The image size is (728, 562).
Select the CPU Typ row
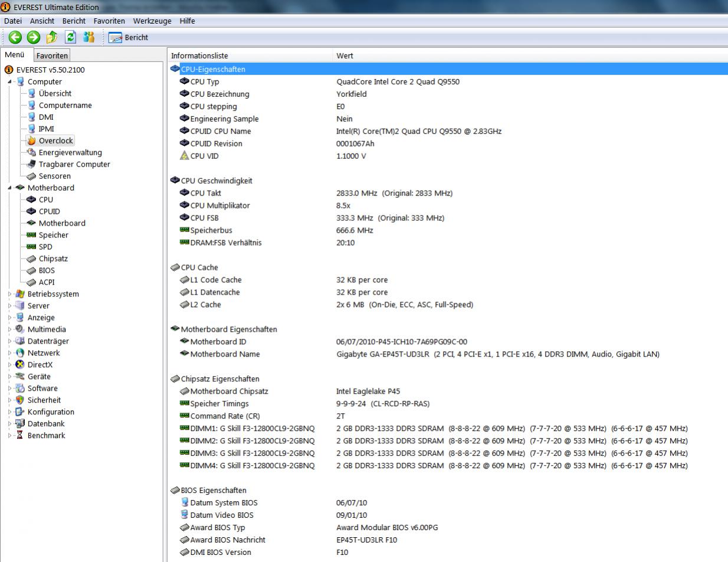pyautogui.click(x=448, y=81)
